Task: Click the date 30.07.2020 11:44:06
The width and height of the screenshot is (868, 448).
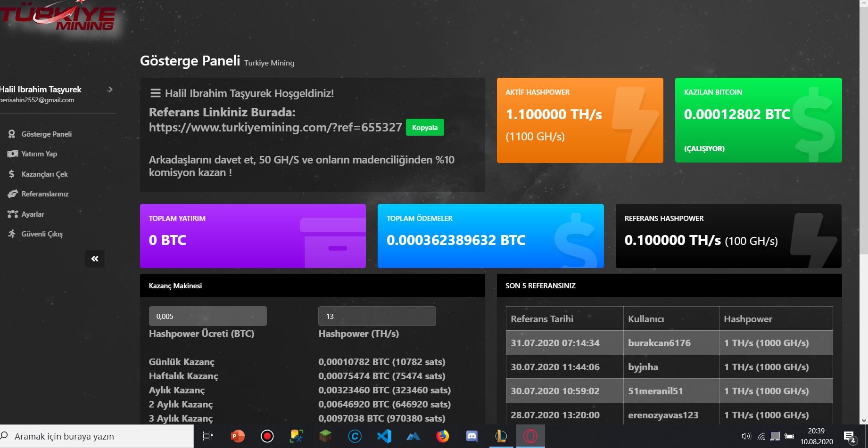Action: [555, 367]
